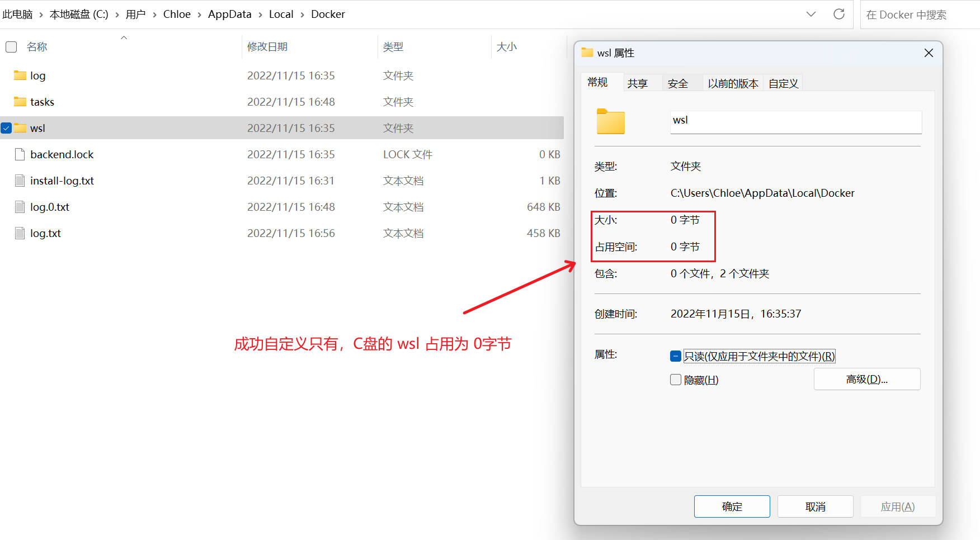Click the log.0.txt document icon
Viewport: 980px width, 540px height.
click(x=20, y=207)
